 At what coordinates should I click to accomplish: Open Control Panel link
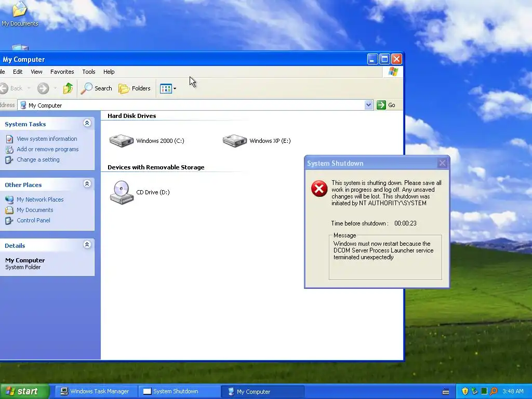[x=33, y=220]
